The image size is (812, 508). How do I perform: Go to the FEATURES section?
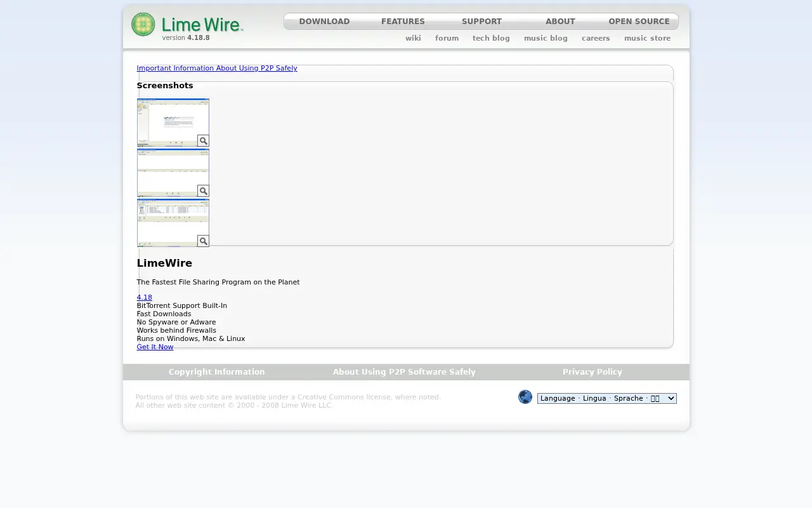tap(403, 22)
